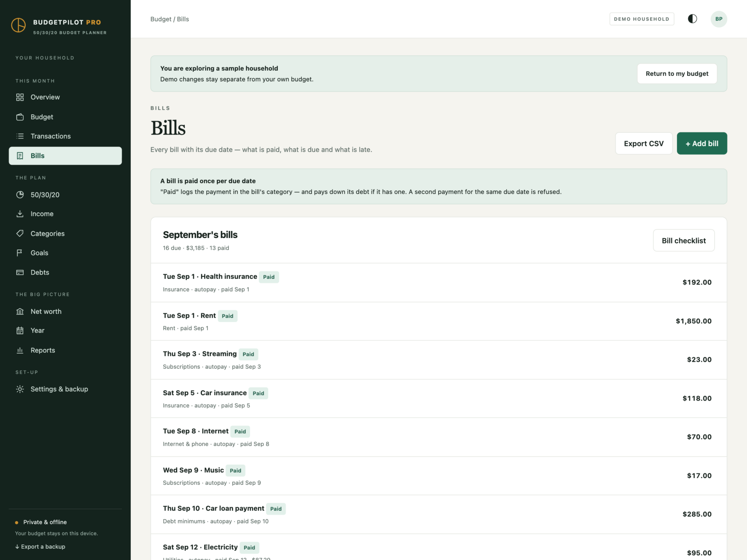Click Paid badge on Internet bill
This screenshot has height=560, width=747.
[x=240, y=432]
